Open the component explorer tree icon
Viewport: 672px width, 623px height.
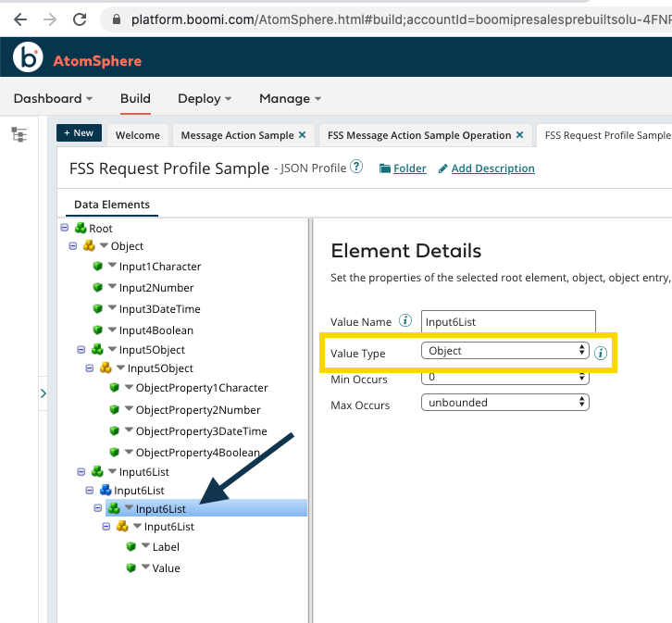click(x=19, y=135)
